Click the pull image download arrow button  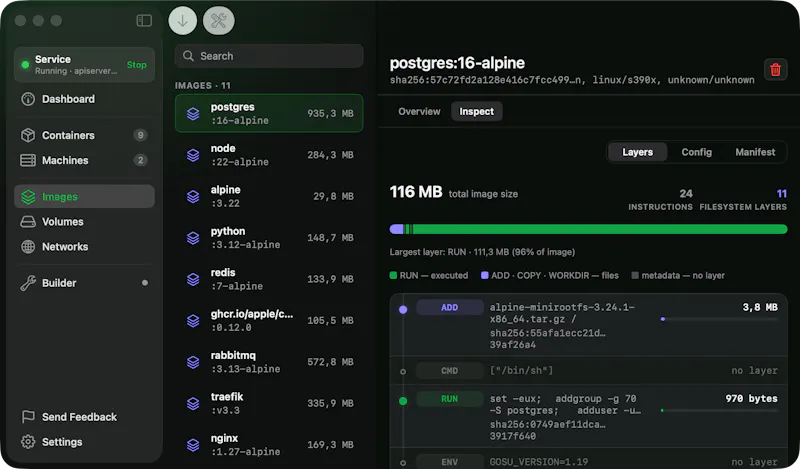click(183, 21)
